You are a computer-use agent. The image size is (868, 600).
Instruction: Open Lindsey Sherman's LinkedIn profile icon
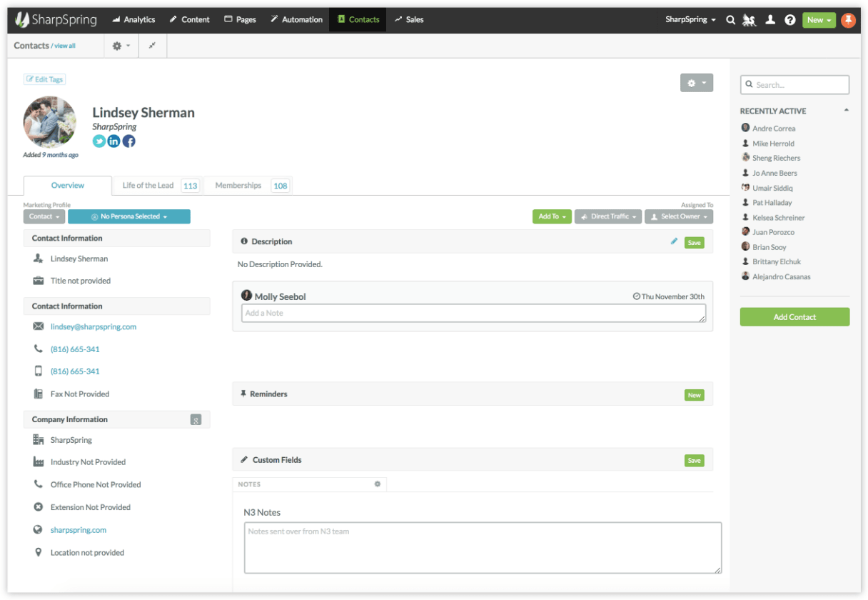pos(114,141)
